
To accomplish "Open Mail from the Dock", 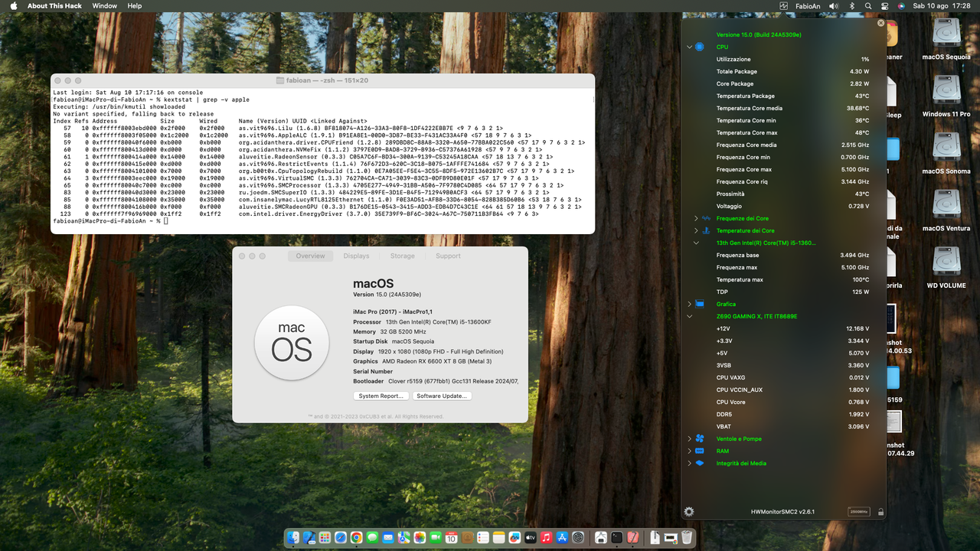I will point(388,538).
